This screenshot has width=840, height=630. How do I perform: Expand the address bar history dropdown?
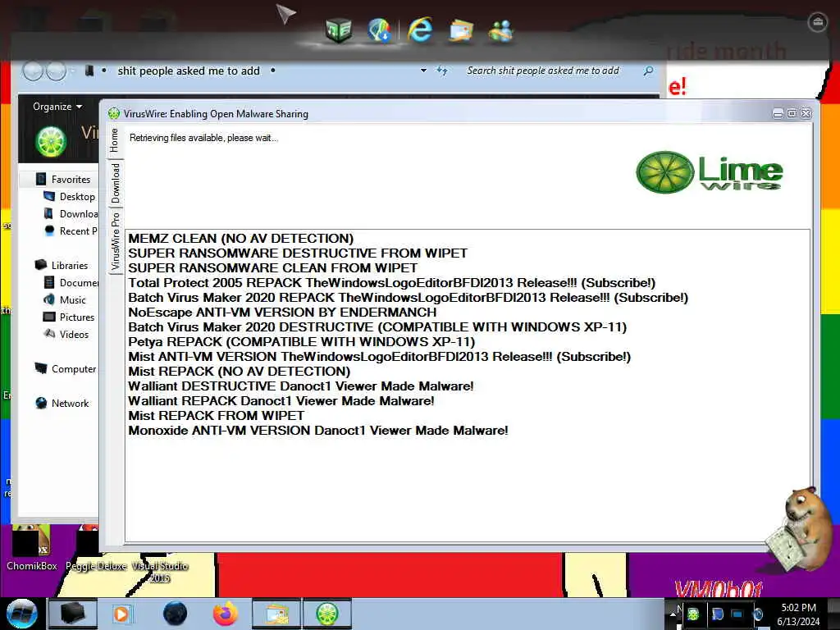(423, 71)
